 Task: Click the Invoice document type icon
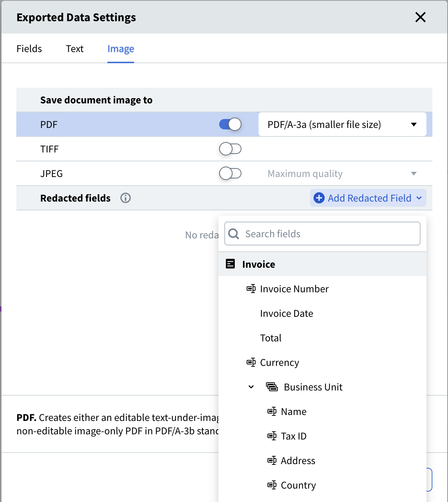click(x=230, y=264)
